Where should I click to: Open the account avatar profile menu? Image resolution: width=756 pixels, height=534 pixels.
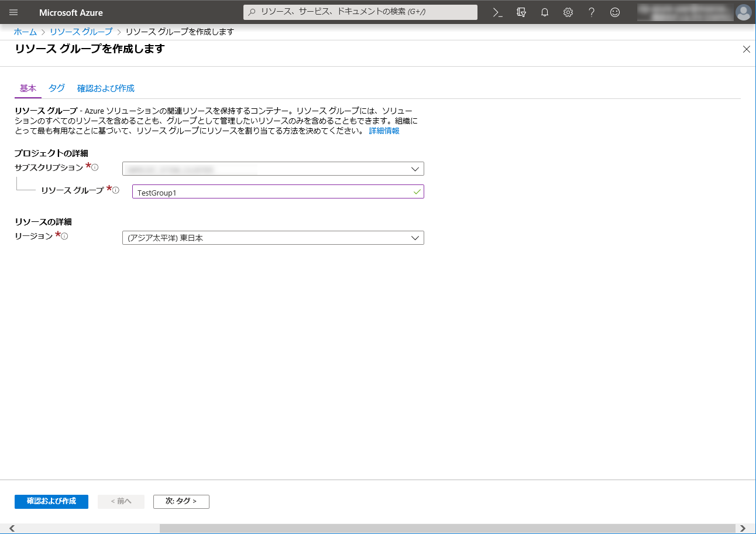pyautogui.click(x=743, y=12)
